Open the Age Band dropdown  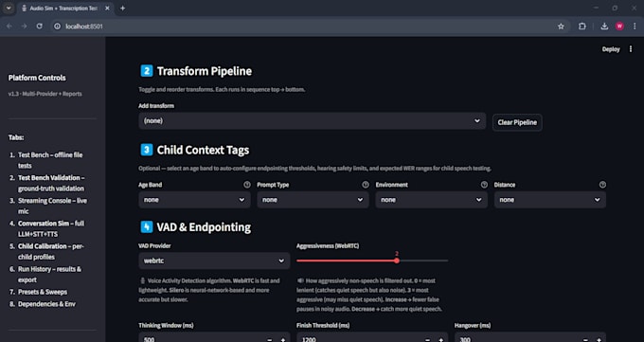194,200
